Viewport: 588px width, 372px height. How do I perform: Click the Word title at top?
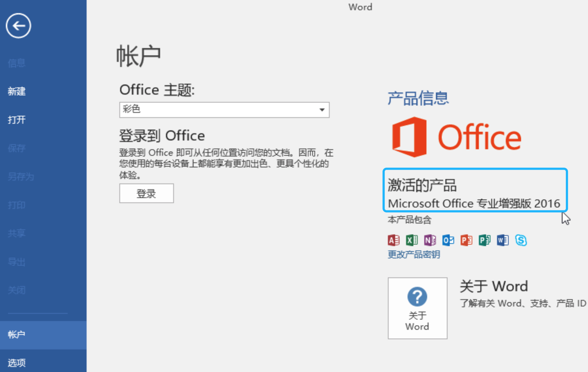point(360,7)
